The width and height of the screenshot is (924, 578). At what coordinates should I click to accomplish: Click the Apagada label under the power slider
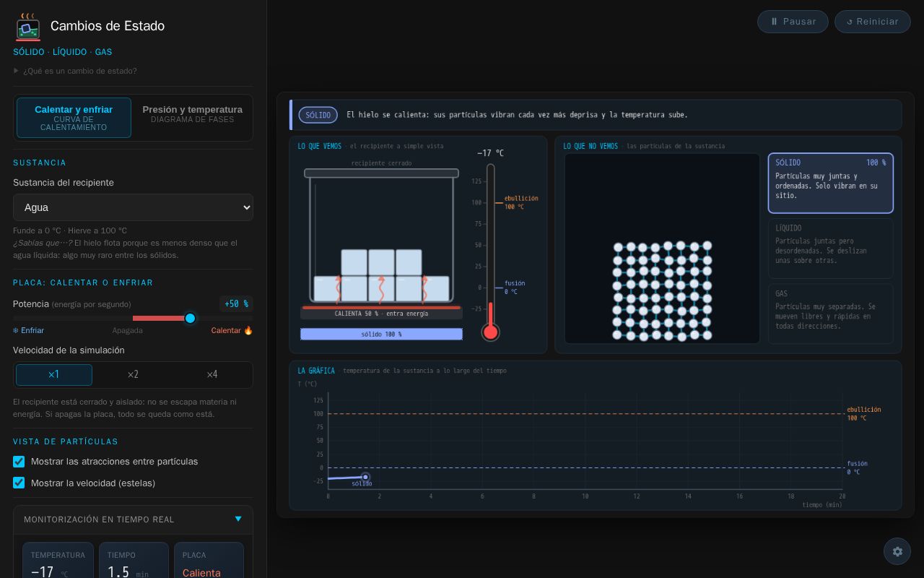(x=127, y=330)
